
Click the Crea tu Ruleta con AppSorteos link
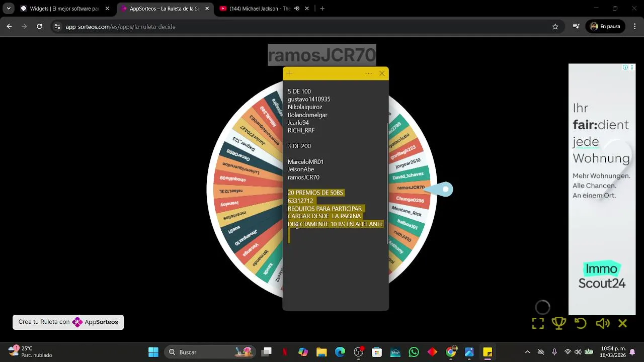click(68, 322)
